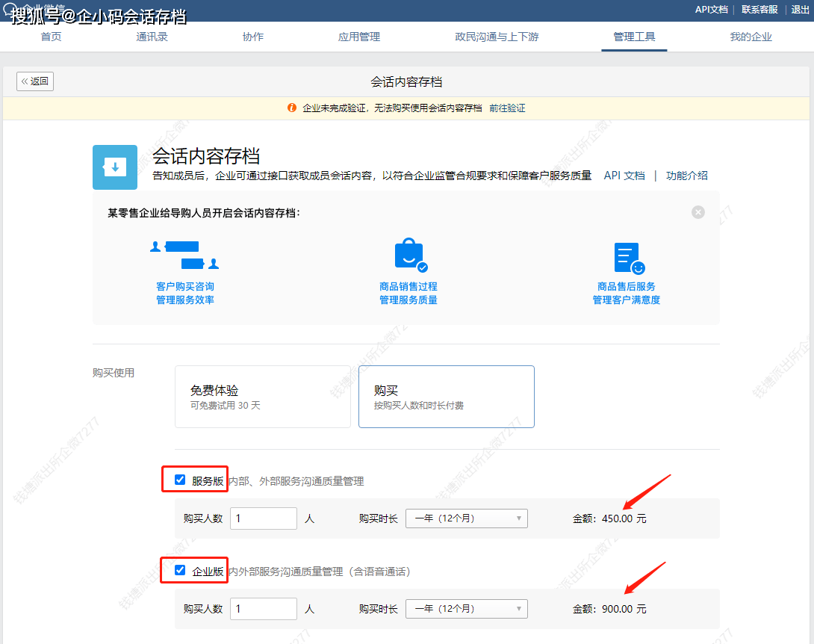Open 服务版 购买时长 dropdown
The image size is (814, 644).
point(466,518)
